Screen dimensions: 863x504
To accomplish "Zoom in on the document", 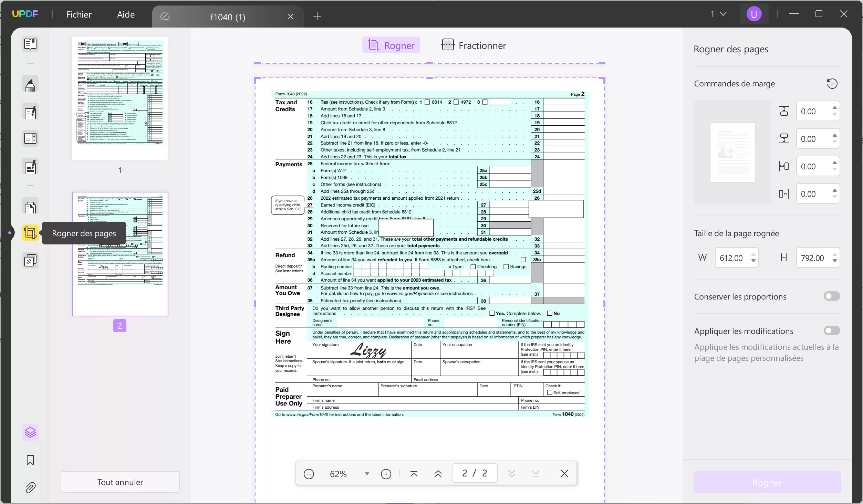I will [x=386, y=473].
